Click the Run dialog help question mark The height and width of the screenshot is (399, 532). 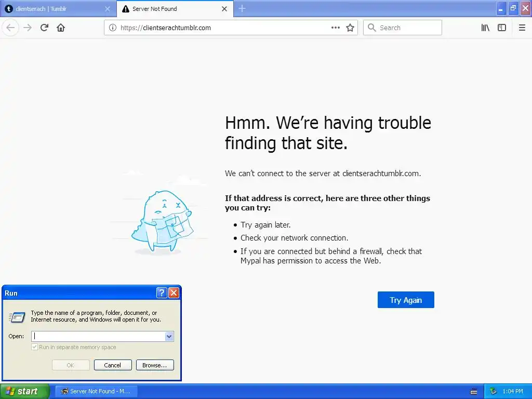pyautogui.click(x=162, y=292)
